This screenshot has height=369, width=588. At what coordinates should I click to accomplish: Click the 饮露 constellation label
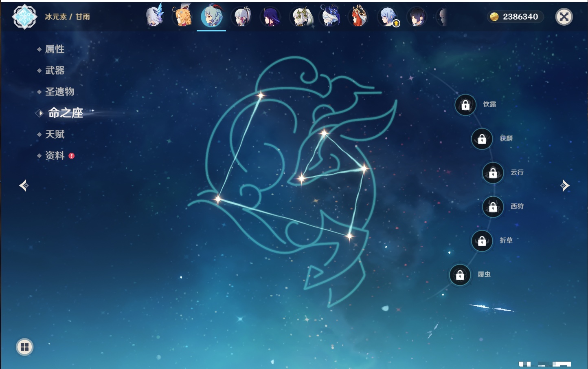click(489, 104)
